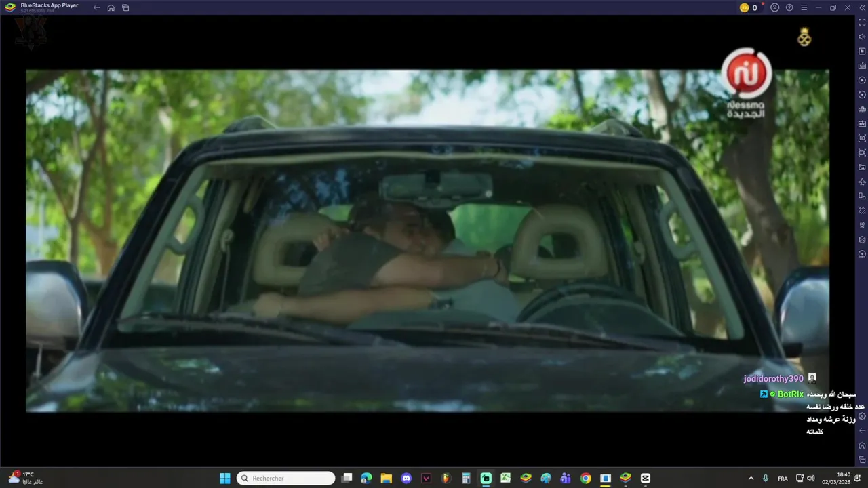Click the speedometer icon in the sidebar
The image size is (868, 488).
pyautogui.click(x=862, y=254)
